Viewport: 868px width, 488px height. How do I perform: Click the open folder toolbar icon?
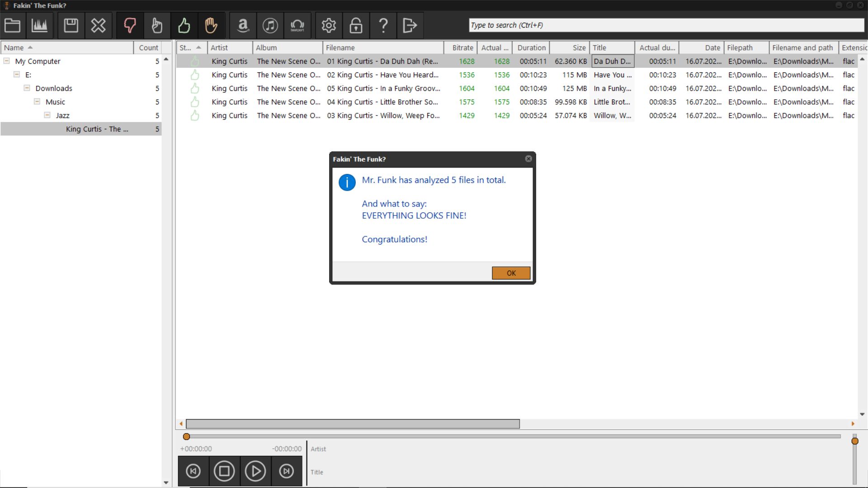pyautogui.click(x=12, y=25)
